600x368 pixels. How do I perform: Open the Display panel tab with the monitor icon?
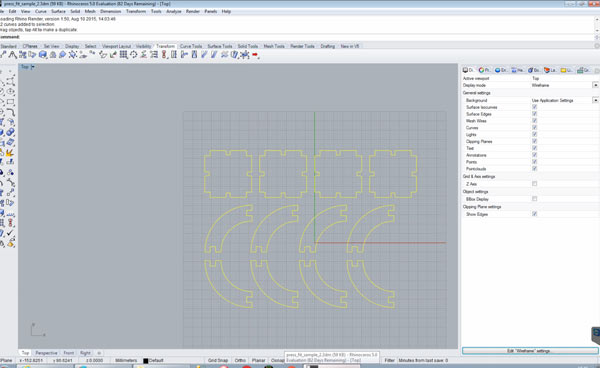coord(468,70)
